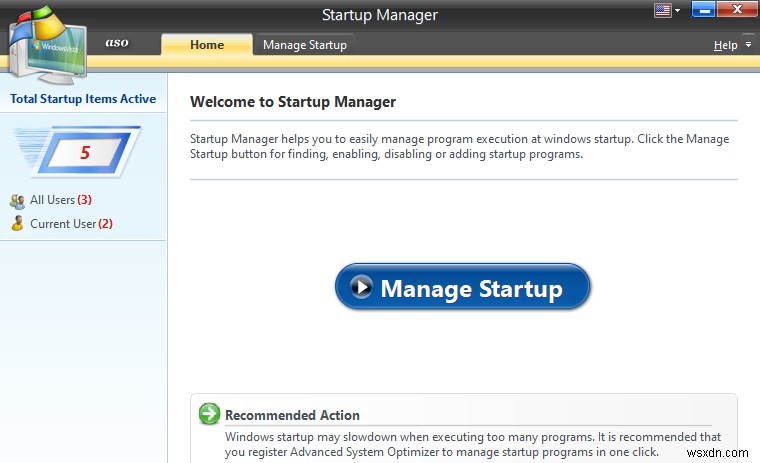760x463 pixels.
Task: Click the aso logo in the header
Action: (117, 43)
